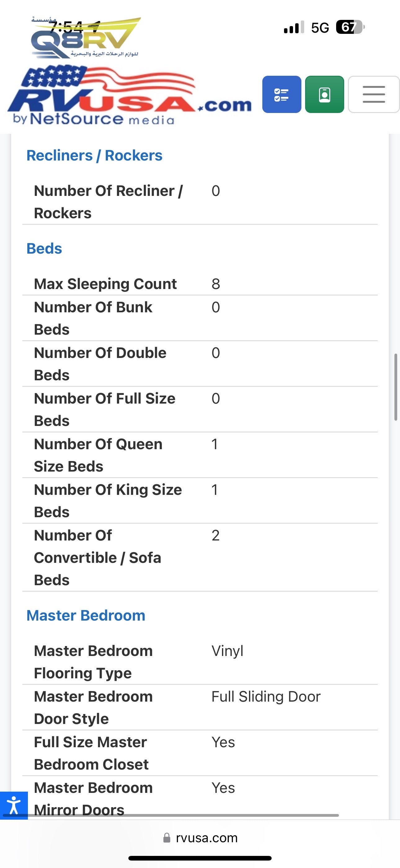Click the RVUSA.com logo

[130, 96]
